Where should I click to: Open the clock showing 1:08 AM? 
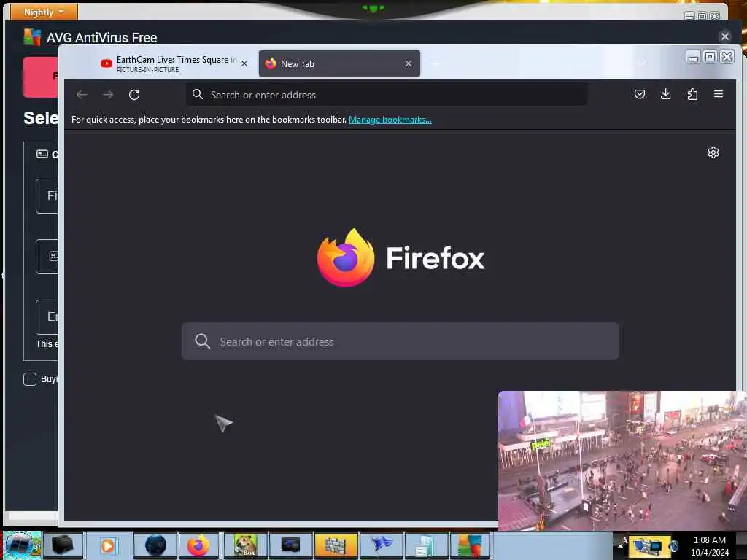pyautogui.click(x=709, y=545)
